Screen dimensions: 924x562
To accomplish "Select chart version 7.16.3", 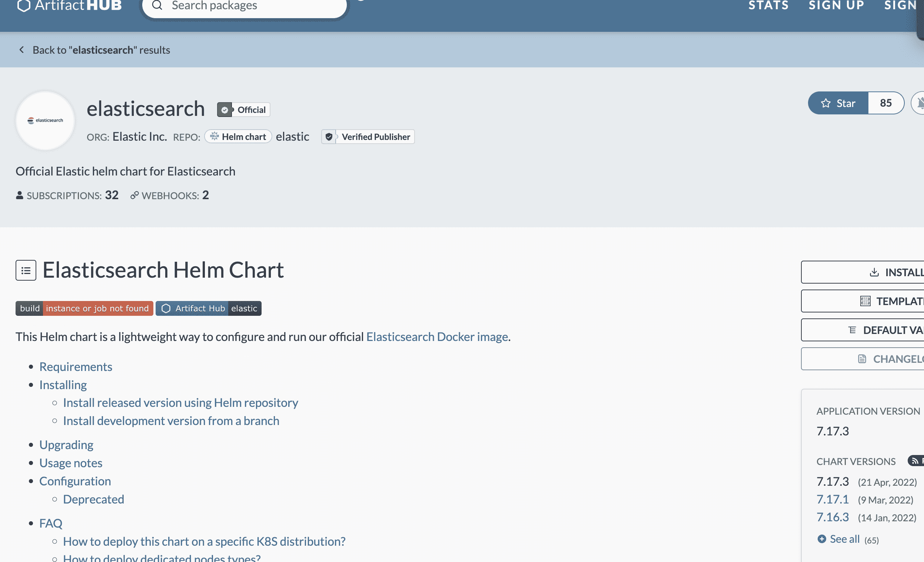I will (x=832, y=518).
